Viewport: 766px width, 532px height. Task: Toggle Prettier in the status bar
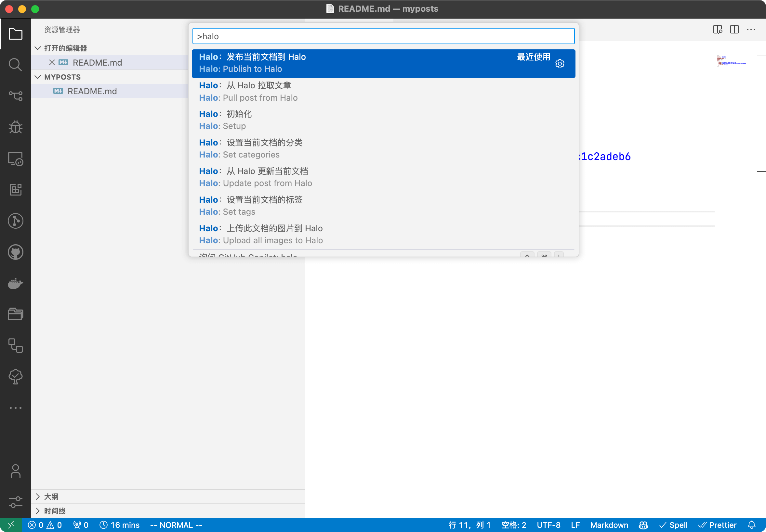(717, 525)
